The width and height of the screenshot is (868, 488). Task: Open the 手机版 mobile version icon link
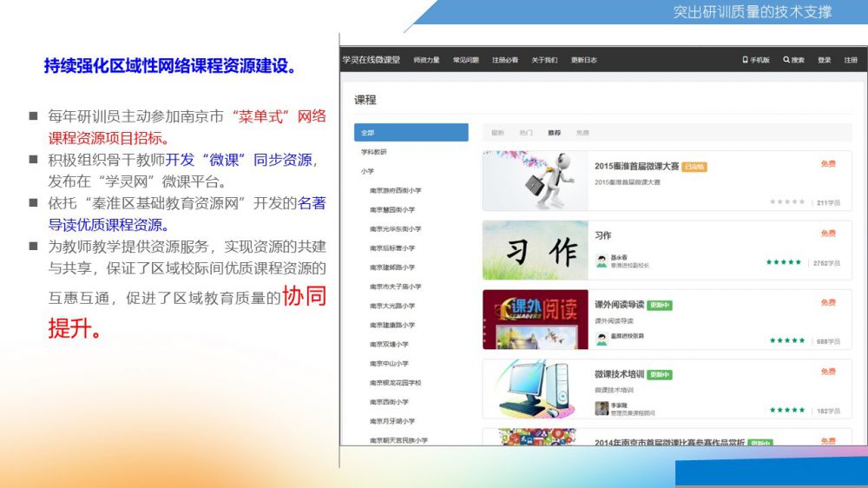(745, 60)
